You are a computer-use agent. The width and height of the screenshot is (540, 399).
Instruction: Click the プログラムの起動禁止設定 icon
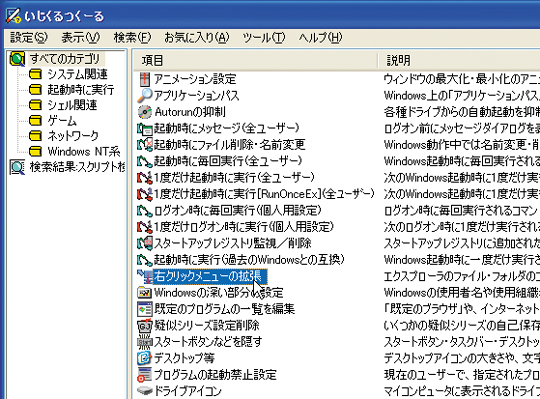[145, 375]
